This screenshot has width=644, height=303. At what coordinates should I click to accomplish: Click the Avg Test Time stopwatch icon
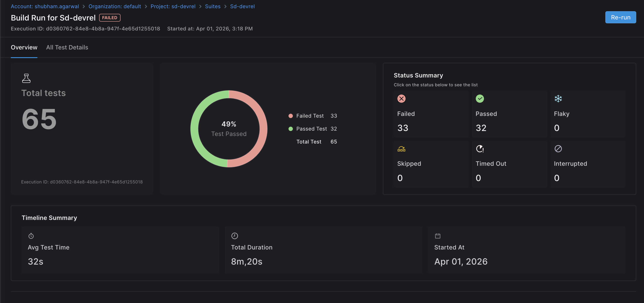pyautogui.click(x=31, y=236)
